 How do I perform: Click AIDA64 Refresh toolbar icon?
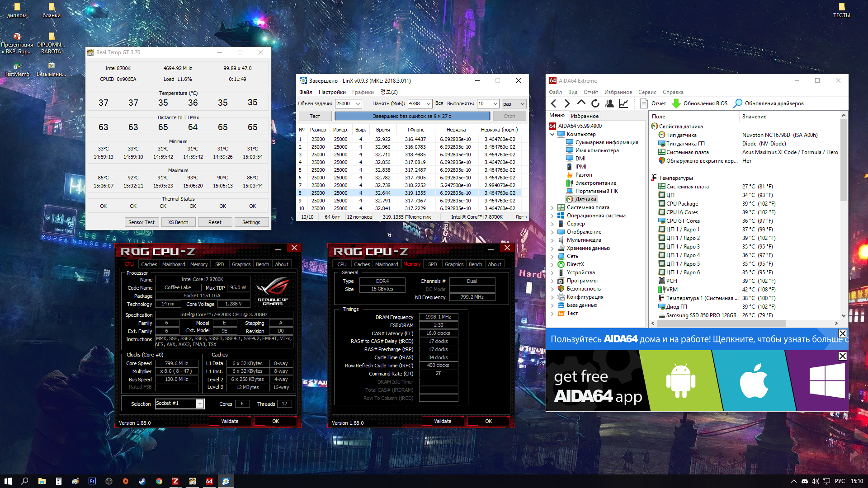595,103
